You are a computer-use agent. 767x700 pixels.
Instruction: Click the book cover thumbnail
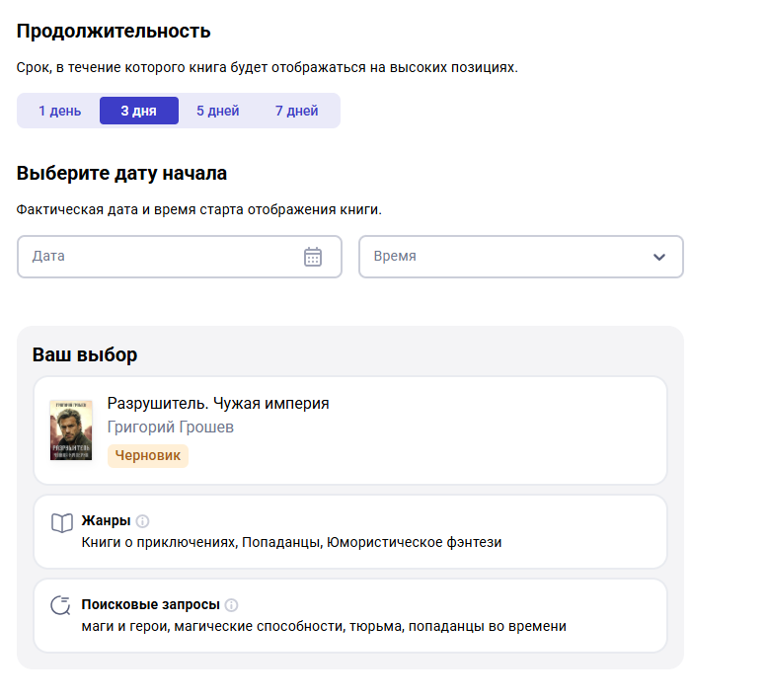click(71, 430)
